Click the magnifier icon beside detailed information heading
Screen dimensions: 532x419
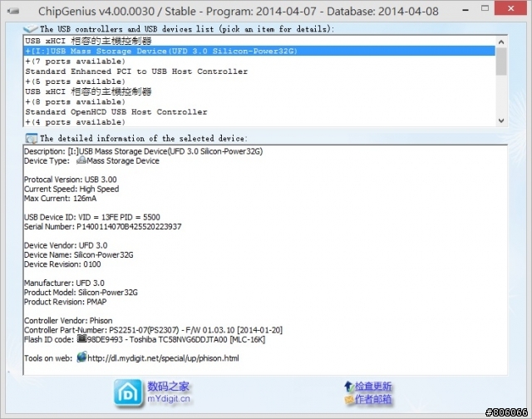(x=32, y=139)
